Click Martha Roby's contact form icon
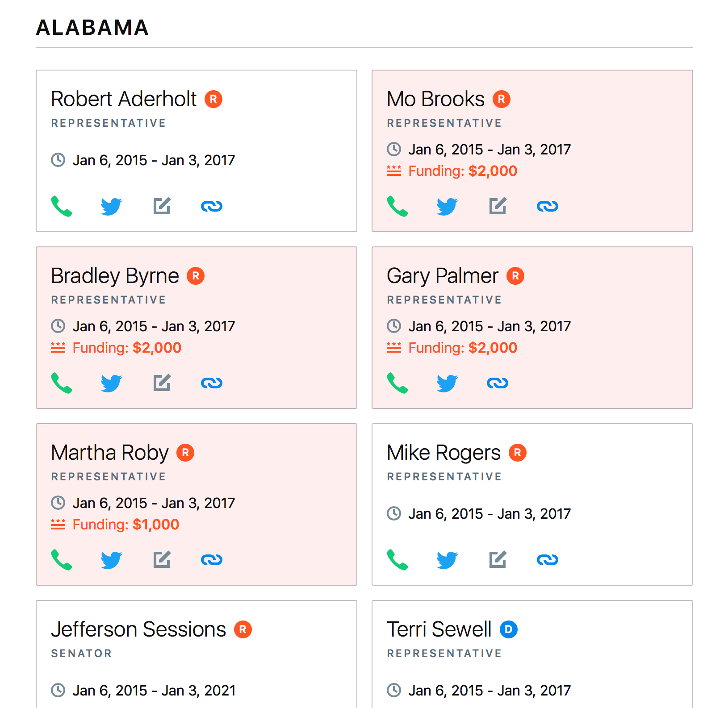Image resolution: width=728 pixels, height=708 pixels. (x=162, y=560)
